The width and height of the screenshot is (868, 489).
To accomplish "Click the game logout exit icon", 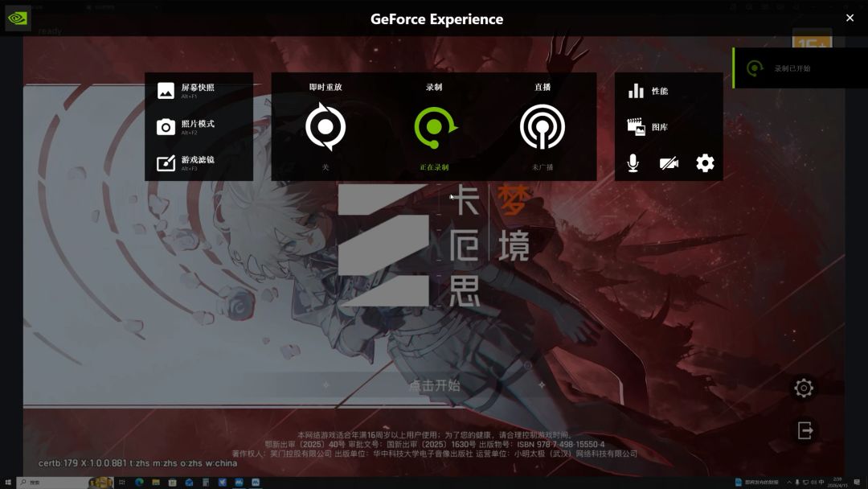I will tap(805, 429).
